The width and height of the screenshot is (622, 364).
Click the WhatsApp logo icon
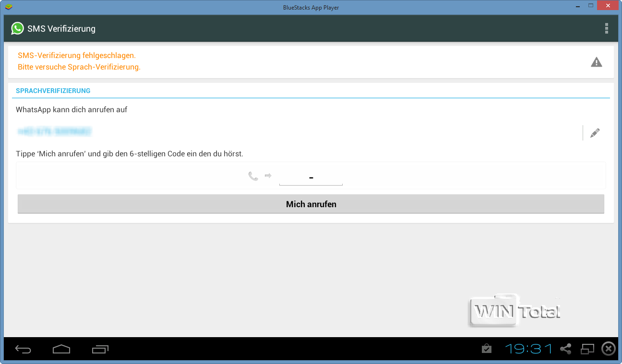point(18,28)
